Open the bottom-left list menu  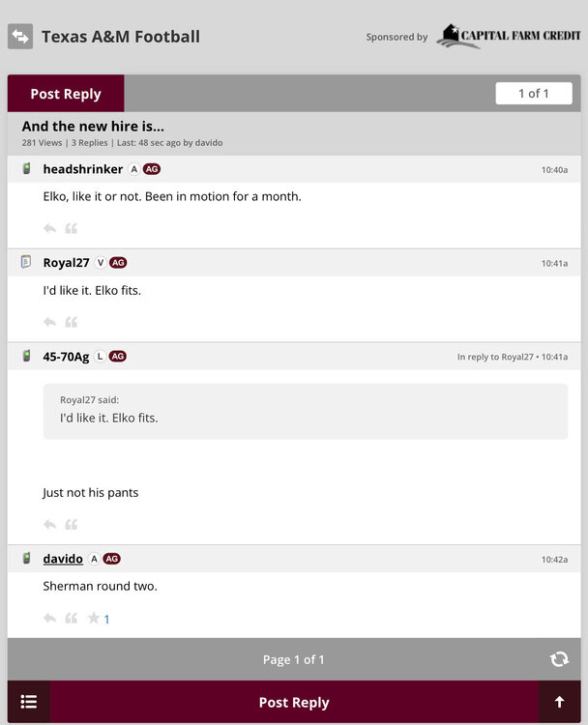(x=29, y=703)
